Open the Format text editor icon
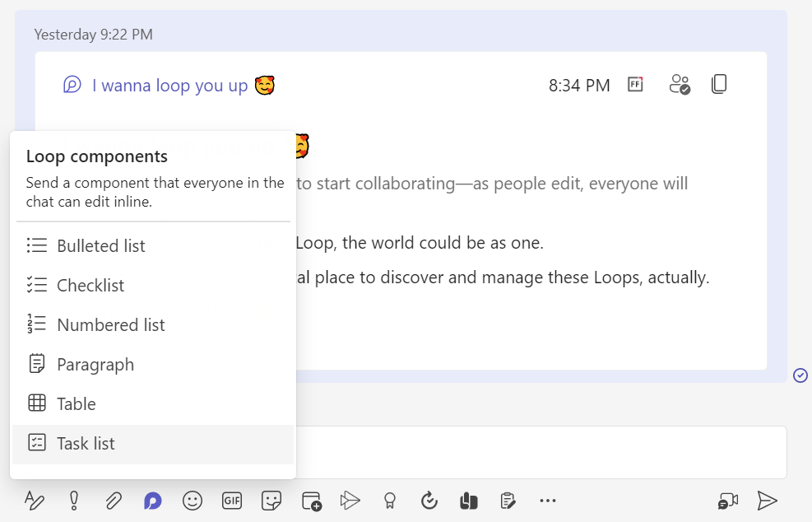 tap(35, 501)
